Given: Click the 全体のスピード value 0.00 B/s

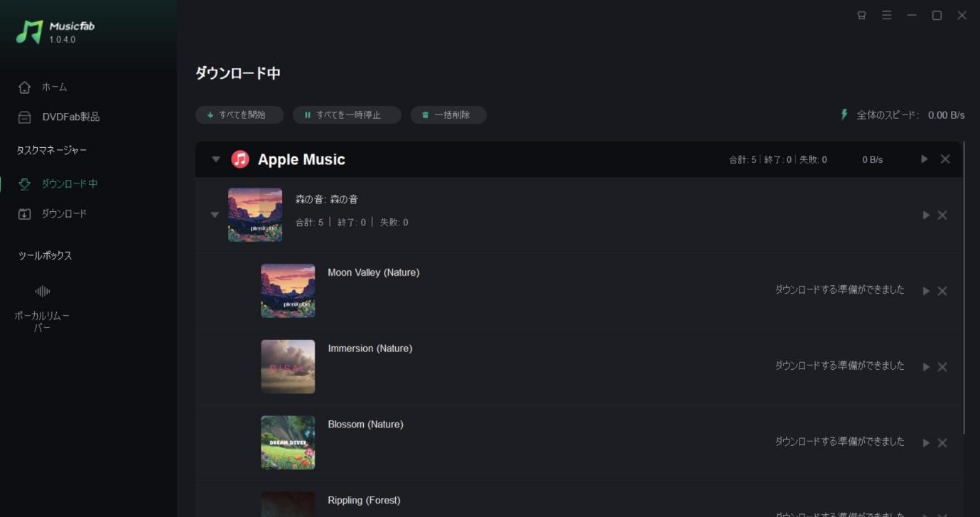Looking at the screenshot, I should tap(947, 115).
